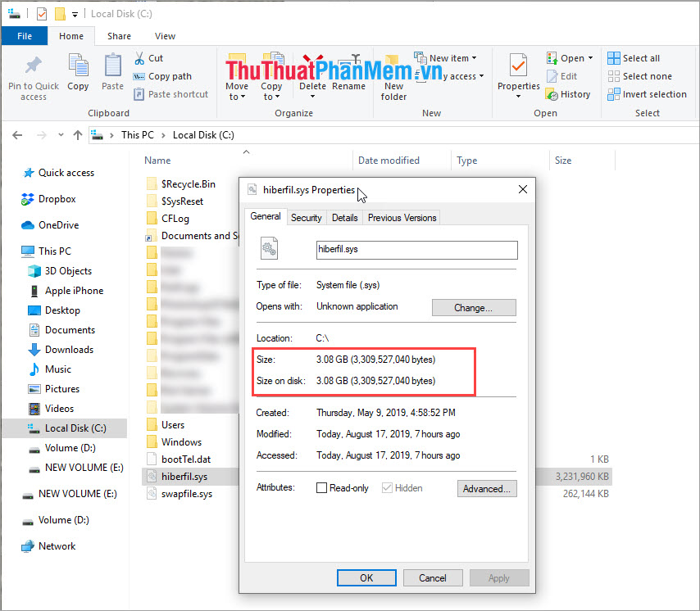Image resolution: width=700 pixels, height=611 pixels.
Task: Open the Share ribbon tab
Action: [x=119, y=35]
